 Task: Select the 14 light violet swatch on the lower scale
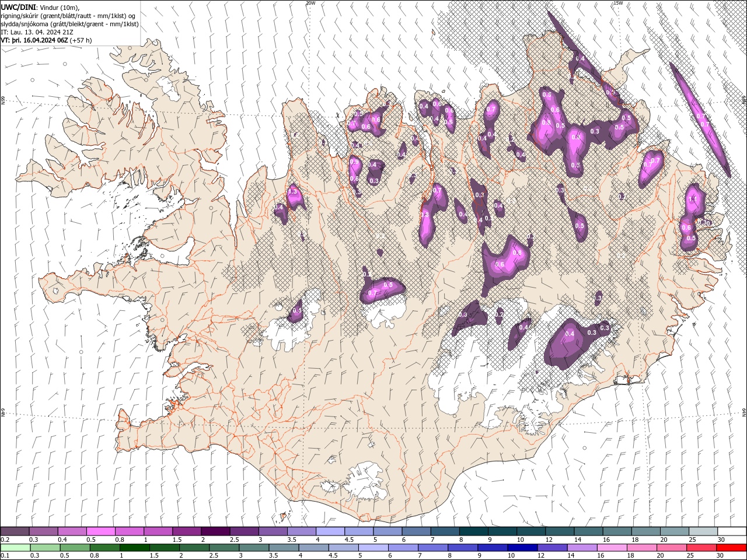coord(582,548)
